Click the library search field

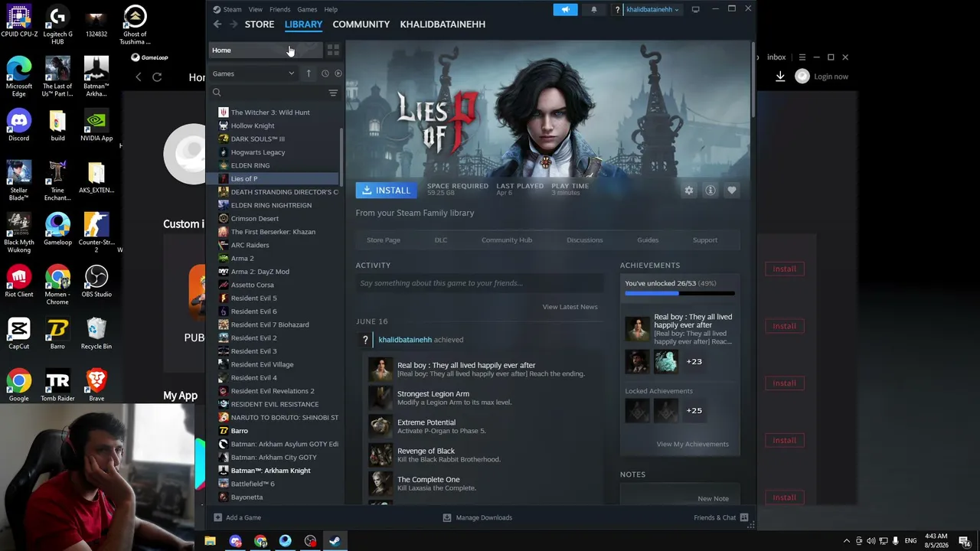[x=268, y=93]
